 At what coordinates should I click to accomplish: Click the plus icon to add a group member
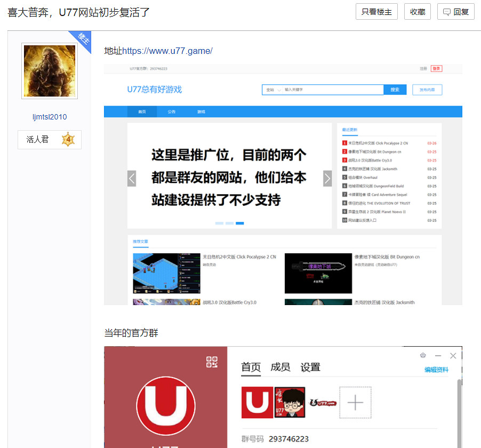354,403
